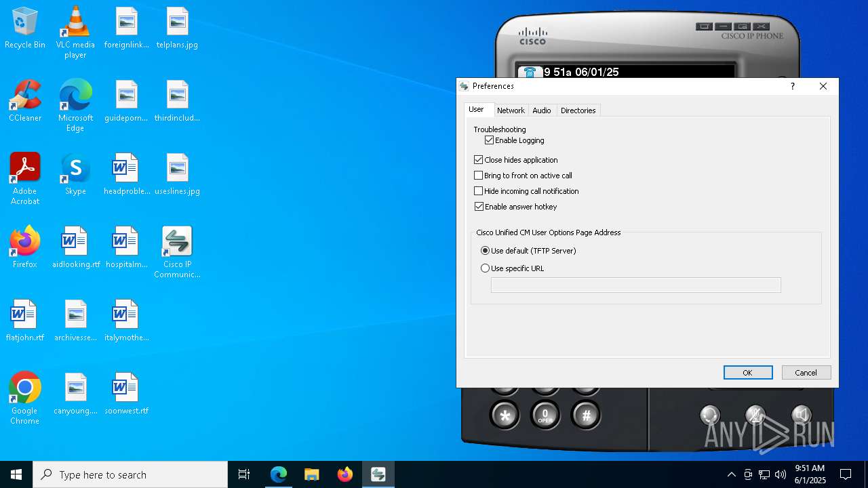Open Cisco IP Communicator desktop shortcut
The image size is (868, 488).
click(x=177, y=252)
